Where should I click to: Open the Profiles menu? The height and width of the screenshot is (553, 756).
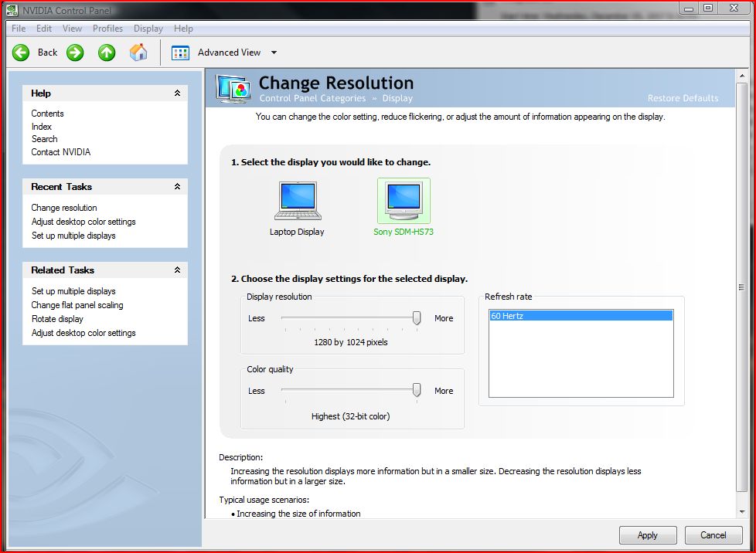point(107,29)
